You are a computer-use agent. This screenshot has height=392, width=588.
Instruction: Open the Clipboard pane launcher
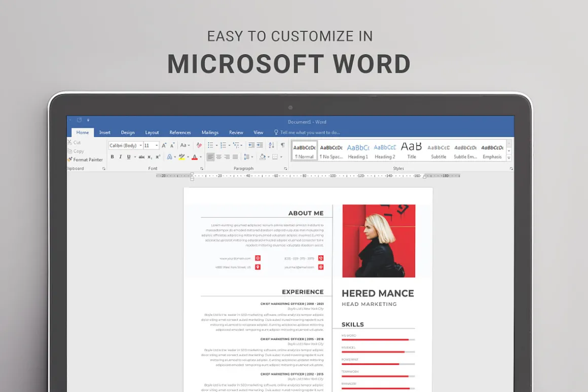pyautogui.click(x=104, y=169)
